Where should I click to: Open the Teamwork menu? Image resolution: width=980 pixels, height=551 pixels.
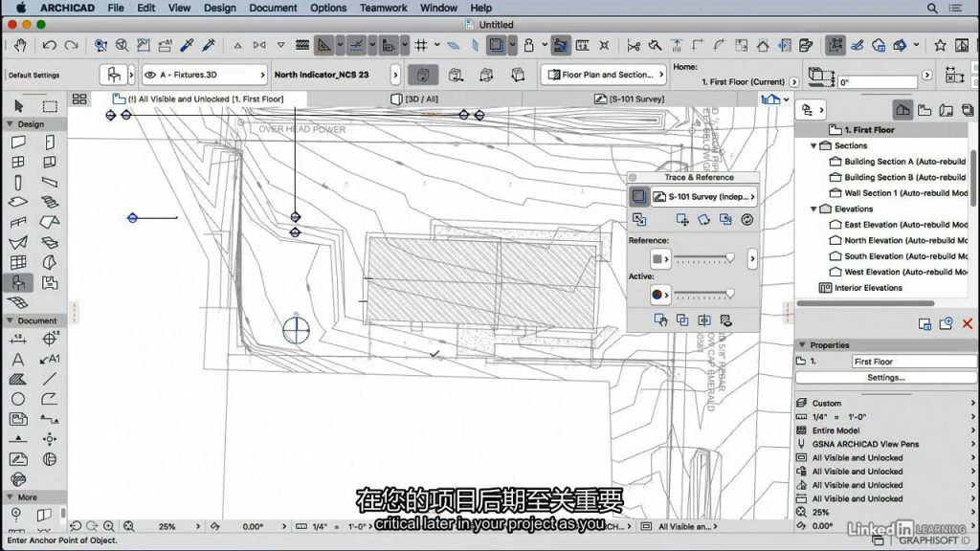click(383, 8)
